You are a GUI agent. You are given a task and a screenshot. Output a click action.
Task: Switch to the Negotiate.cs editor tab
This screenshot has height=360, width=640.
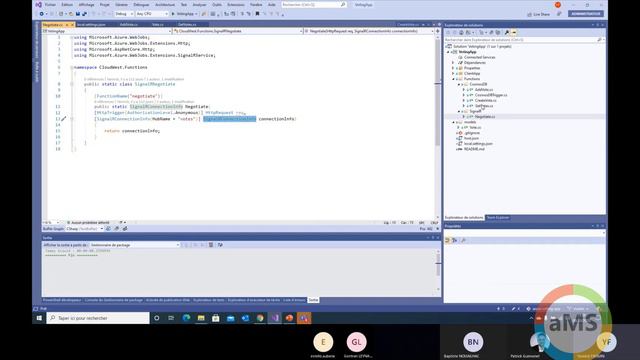pos(53,25)
